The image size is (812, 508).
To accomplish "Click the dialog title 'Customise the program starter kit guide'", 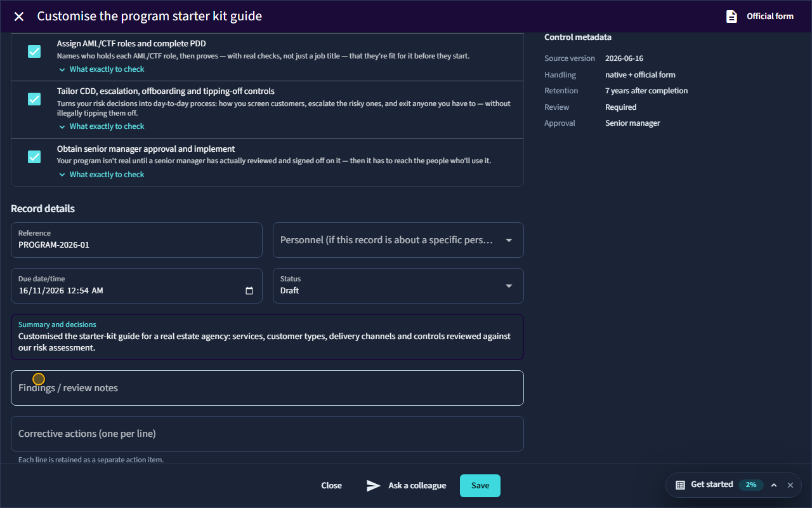I will click(150, 17).
